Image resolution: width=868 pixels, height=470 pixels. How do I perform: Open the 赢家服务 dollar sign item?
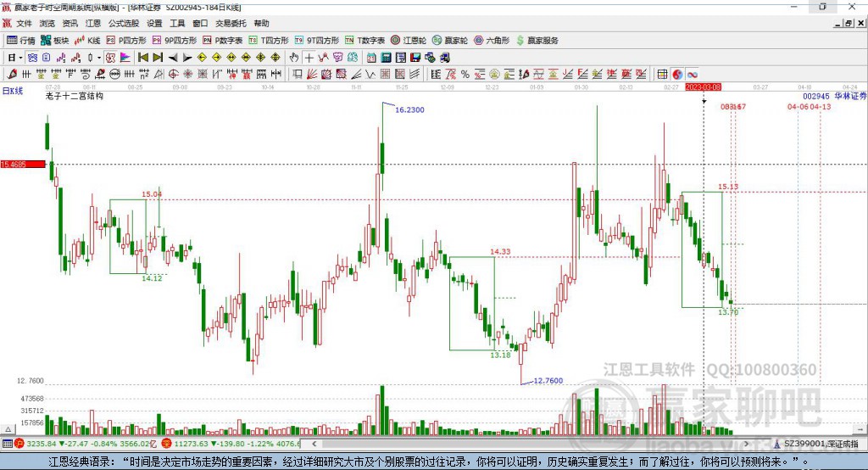click(x=537, y=41)
